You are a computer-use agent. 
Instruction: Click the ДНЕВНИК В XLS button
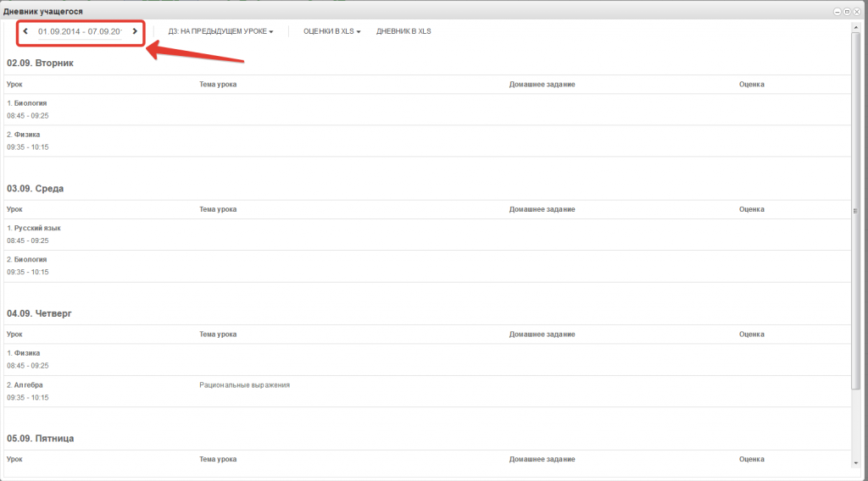tap(403, 31)
